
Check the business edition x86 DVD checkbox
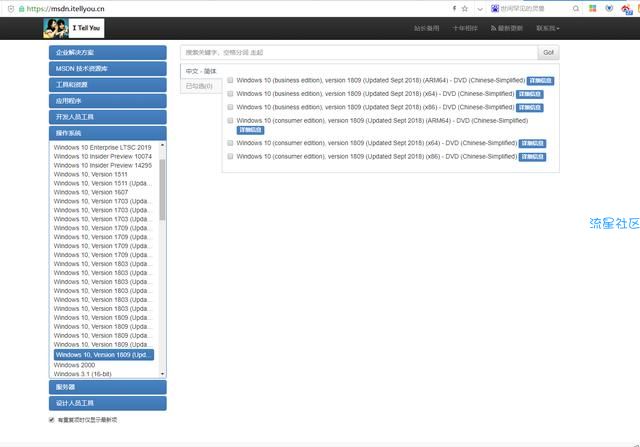point(230,107)
